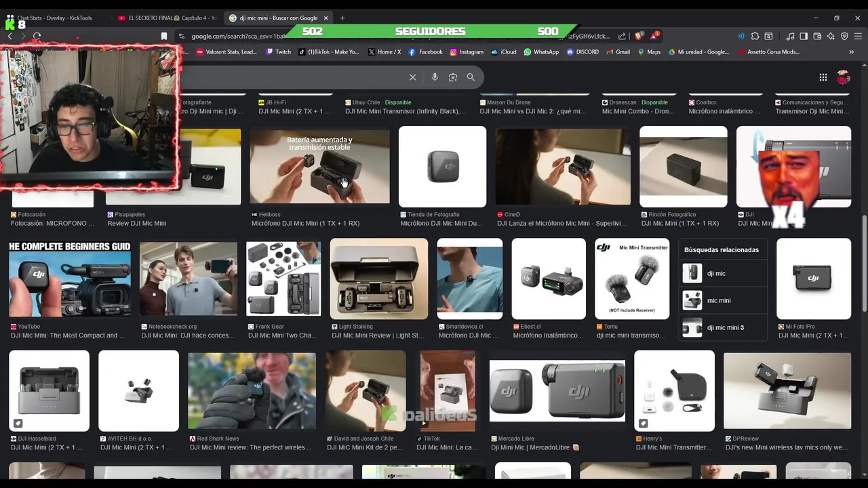Open Frank Gear Two Channel kit image

coord(283,279)
